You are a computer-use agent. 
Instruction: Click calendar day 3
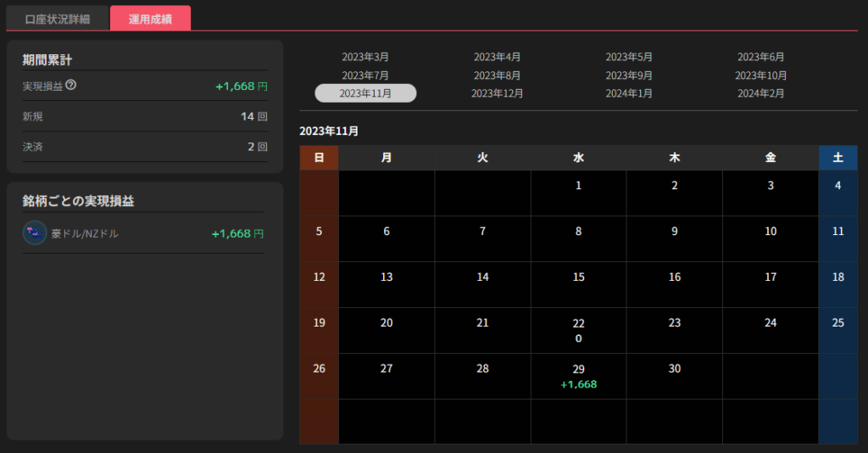[771, 193]
